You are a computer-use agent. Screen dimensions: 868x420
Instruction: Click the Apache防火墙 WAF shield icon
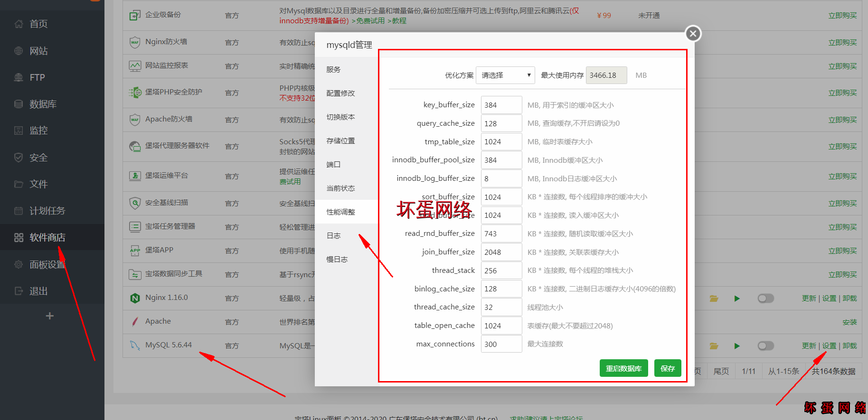pos(135,120)
